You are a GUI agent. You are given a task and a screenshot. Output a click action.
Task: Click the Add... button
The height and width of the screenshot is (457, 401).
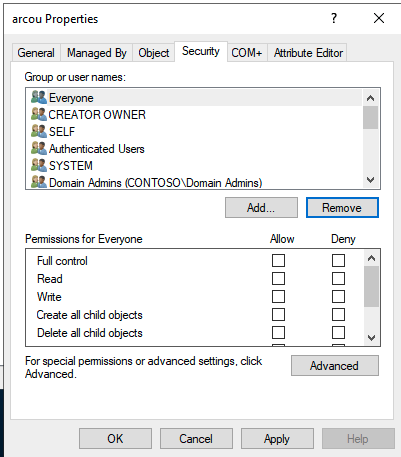coord(261,207)
